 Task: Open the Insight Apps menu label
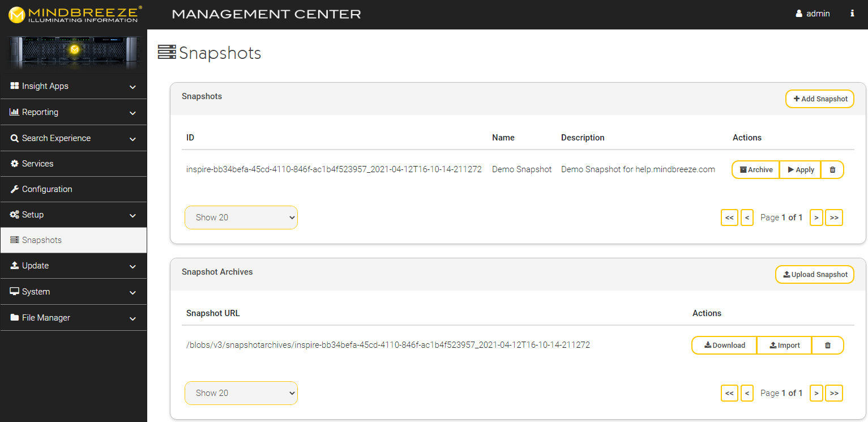pyautogui.click(x=45, y=86)
